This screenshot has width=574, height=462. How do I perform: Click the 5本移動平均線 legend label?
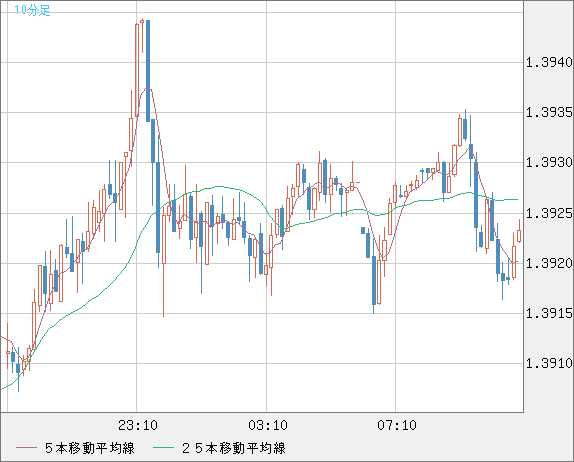(x=90, y=448)
